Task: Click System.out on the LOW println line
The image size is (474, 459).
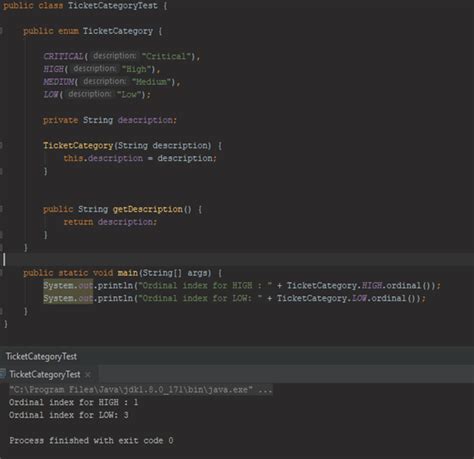Action: (x=68, y=298)
